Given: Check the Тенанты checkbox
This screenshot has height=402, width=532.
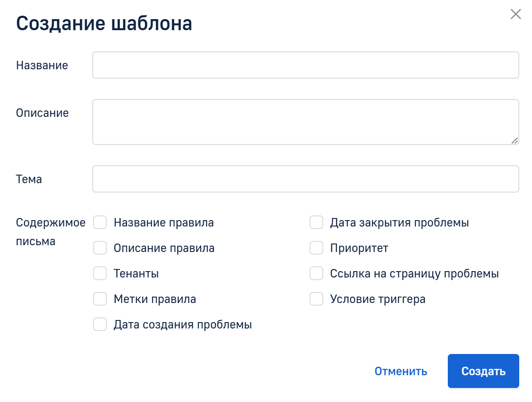Looking at the screenshot, I should tap(100, 274).
